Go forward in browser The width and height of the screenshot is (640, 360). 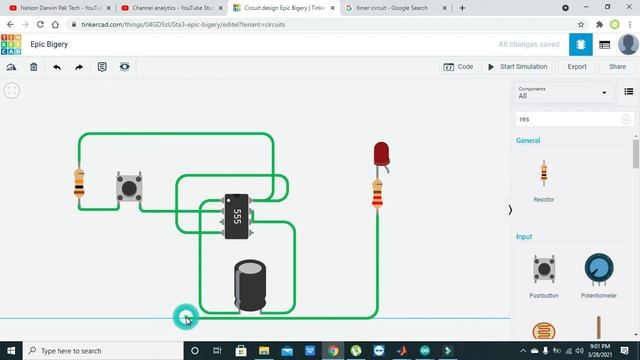point(25,24)
